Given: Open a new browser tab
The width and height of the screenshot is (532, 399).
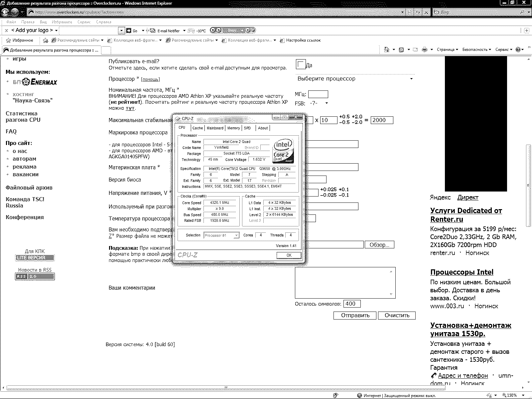Looking at the screenshot, I should [x=106, y=50].
